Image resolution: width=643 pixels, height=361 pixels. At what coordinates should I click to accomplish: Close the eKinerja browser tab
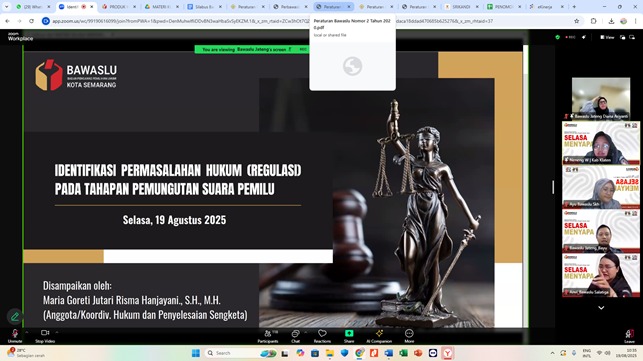tap(562, 7)
